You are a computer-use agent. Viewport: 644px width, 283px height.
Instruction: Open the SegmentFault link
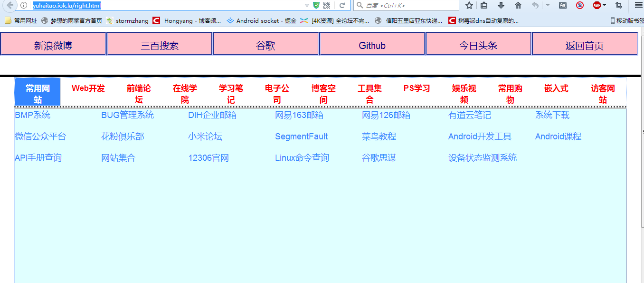click(302, 137)
